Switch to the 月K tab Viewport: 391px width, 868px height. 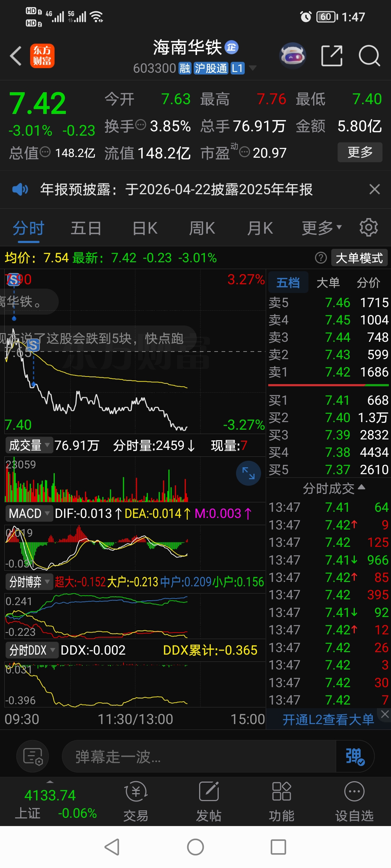click(260, 229)
